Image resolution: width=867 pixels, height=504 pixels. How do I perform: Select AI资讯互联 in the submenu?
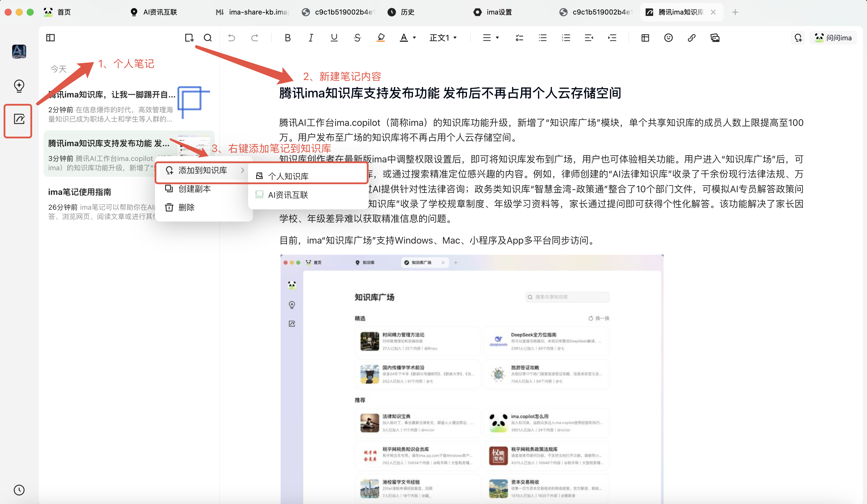pos(308,195)
